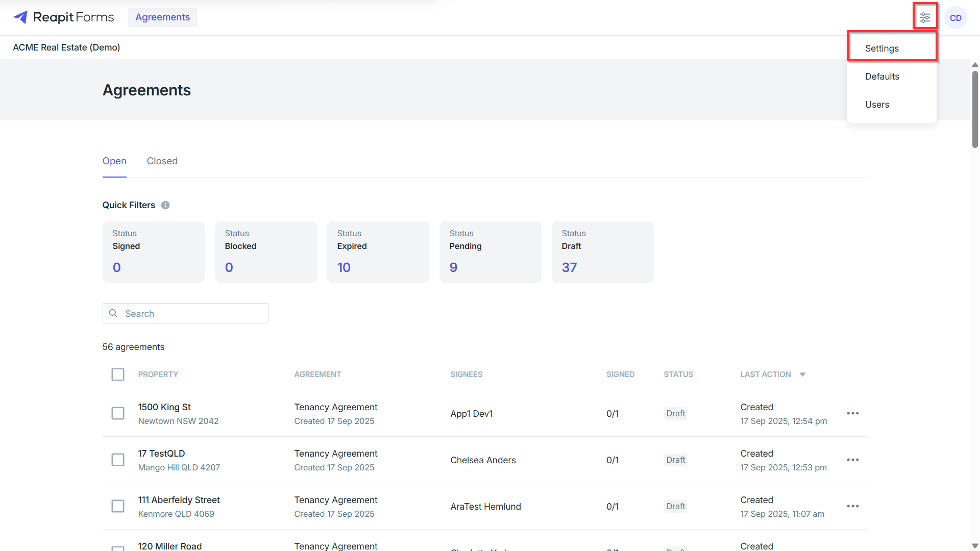Open more options for 111 Aberfeldy Street
Viewport: 980px width, 551px height.
(853, 506)
